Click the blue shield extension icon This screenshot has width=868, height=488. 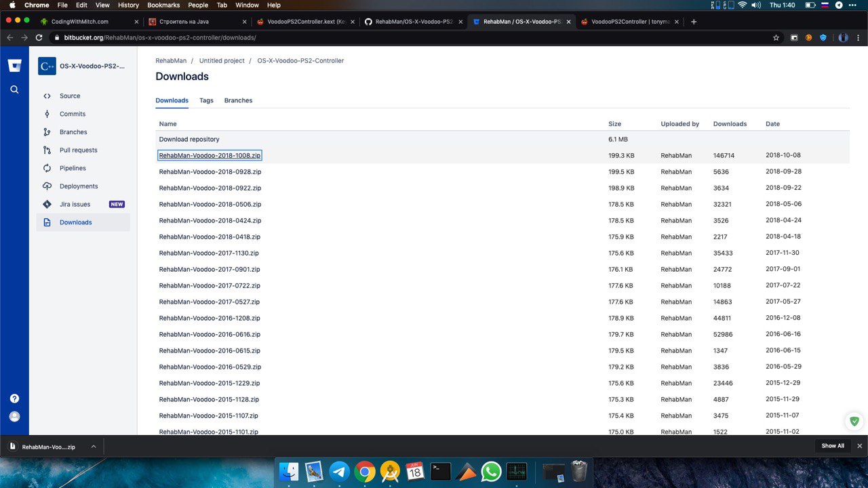pyautogui.click(x=824, y=38)
